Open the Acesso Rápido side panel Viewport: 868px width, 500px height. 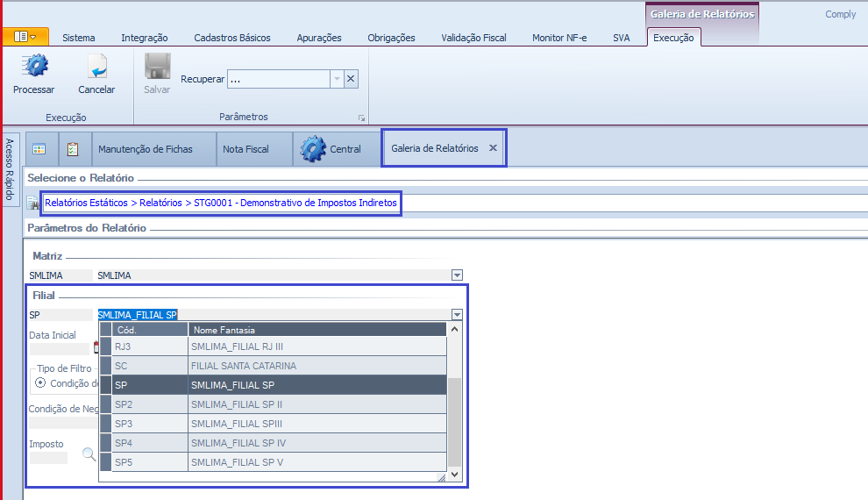pos(10,169)
